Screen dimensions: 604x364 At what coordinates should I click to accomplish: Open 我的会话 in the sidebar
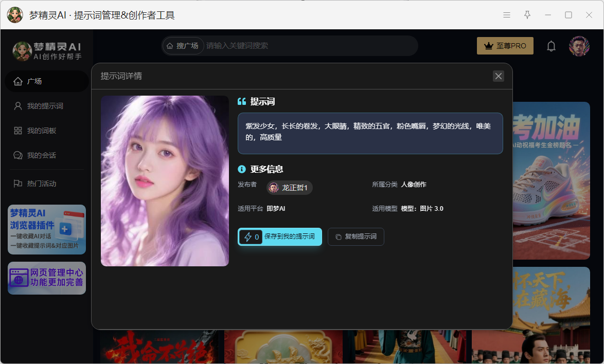pos(47,155)
